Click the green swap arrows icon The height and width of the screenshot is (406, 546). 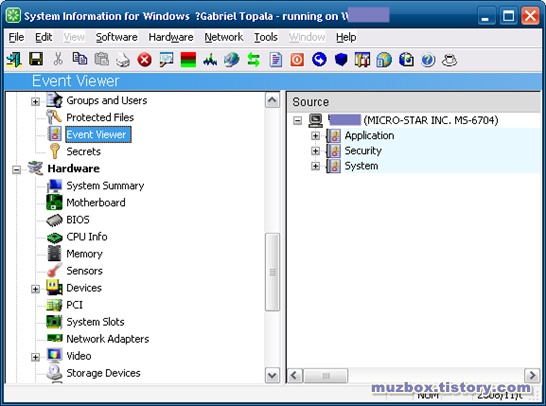click(254, 60)
